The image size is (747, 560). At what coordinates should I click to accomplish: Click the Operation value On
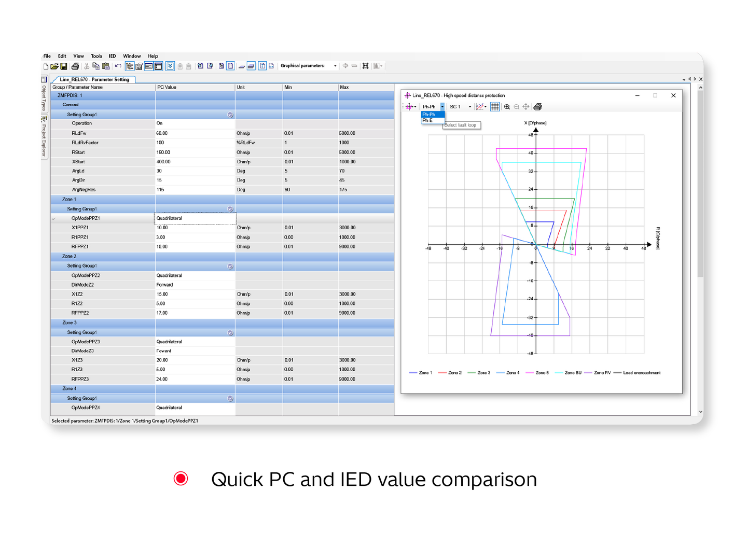pyautogui.click(x=195, y=123)
